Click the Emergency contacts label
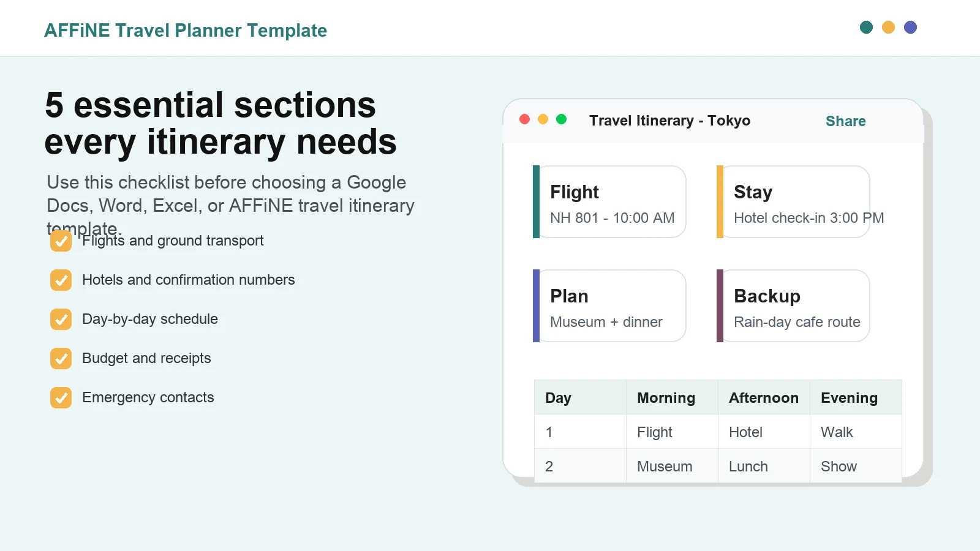The height and width of the screenshot is (551, 980). 148,397
